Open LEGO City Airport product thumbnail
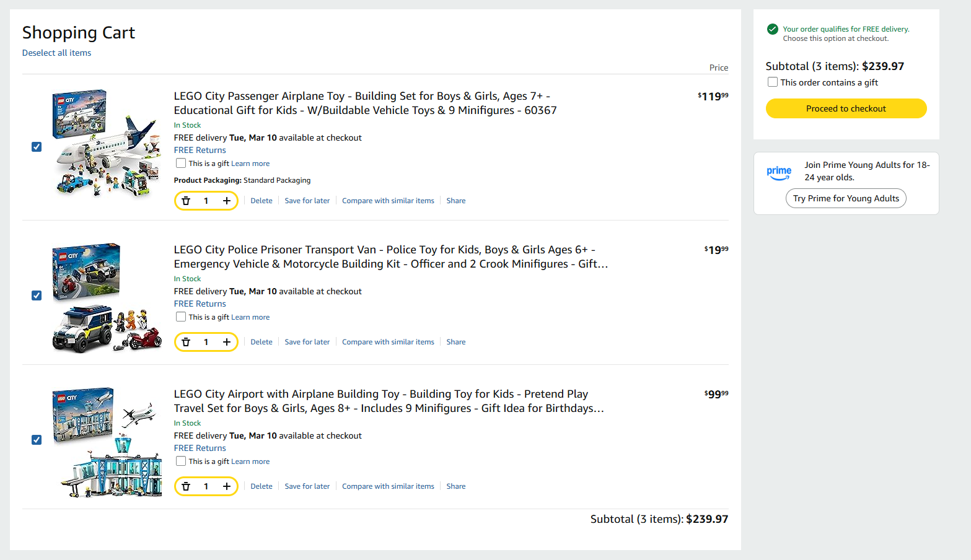The width and height of the screenshot is (971, 560). click(x=107, y=442)
